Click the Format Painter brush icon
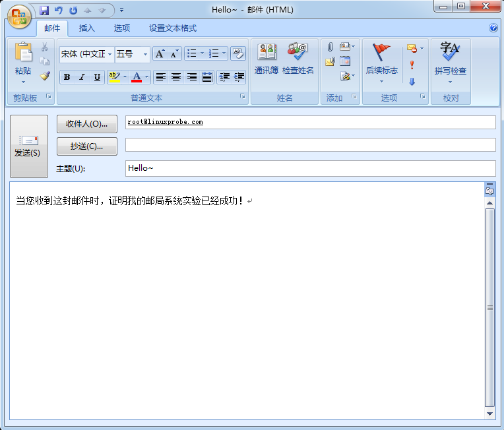Viewport: 504px width, 430px height. click(x=45, y=76)
